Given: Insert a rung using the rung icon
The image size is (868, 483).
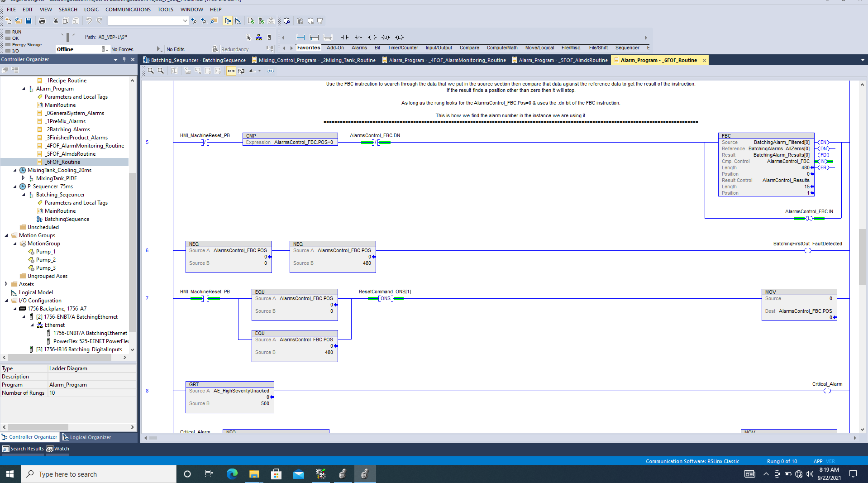Looking at the screenshot, I should pos(300,38).
